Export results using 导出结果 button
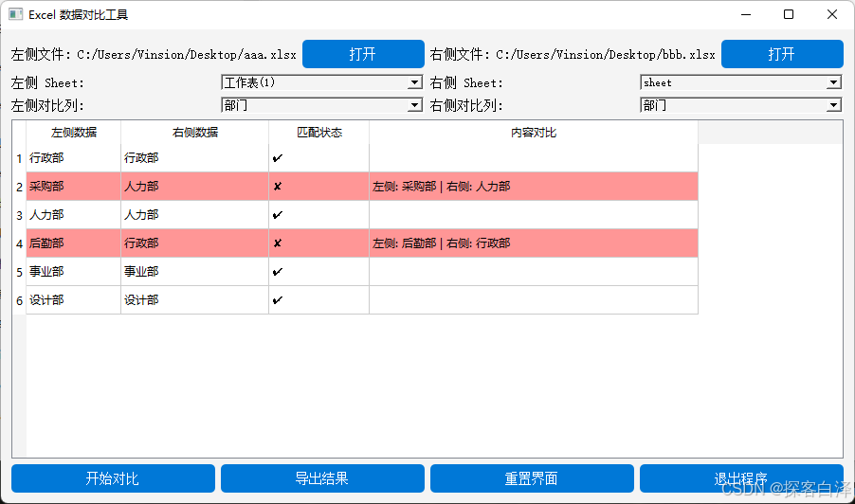Image resolution: width=855 pixels, height=504 pixels. [322, 478]
